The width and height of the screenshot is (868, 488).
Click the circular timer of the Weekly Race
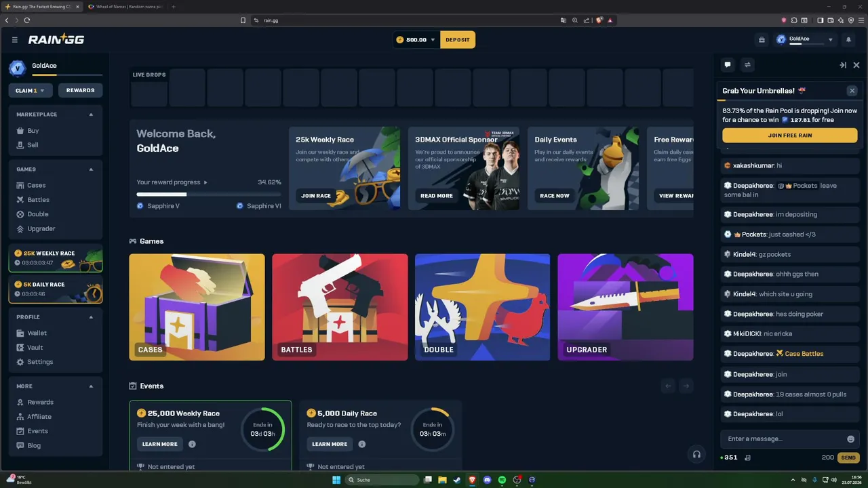(262, 429)
